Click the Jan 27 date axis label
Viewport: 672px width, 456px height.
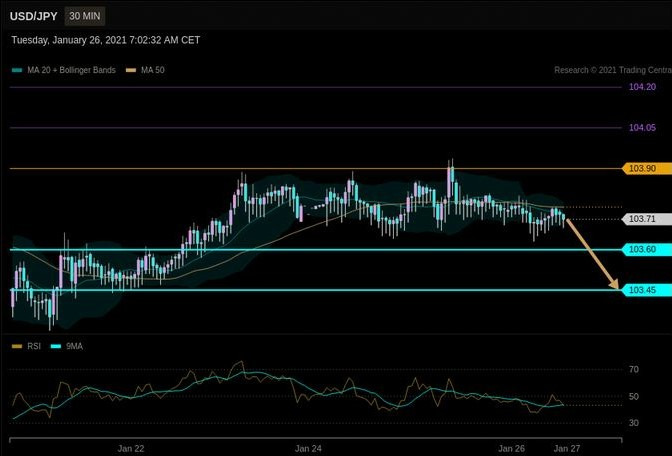[567, 449]
